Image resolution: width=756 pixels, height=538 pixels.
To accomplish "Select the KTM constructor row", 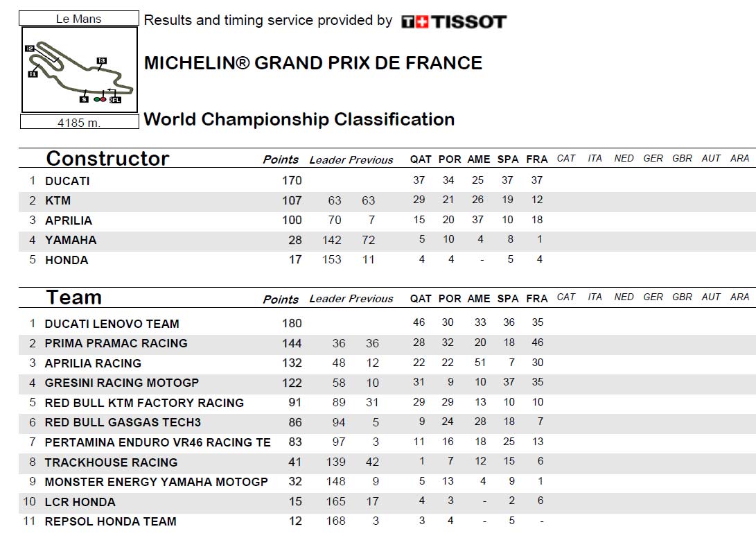I will click(387, 200).
